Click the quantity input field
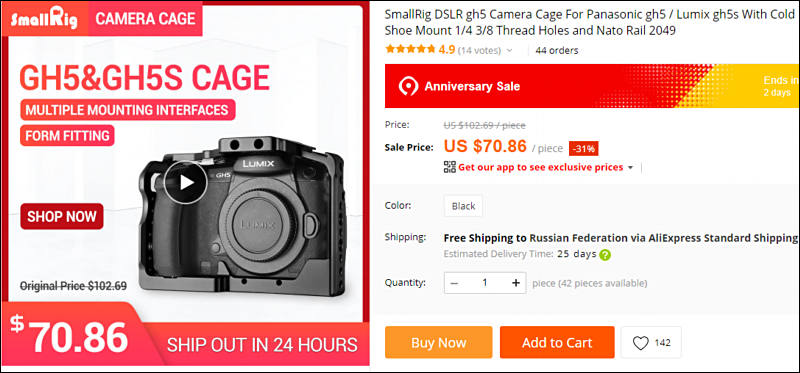This screenshot has width=800, height=373. (485, 283)
